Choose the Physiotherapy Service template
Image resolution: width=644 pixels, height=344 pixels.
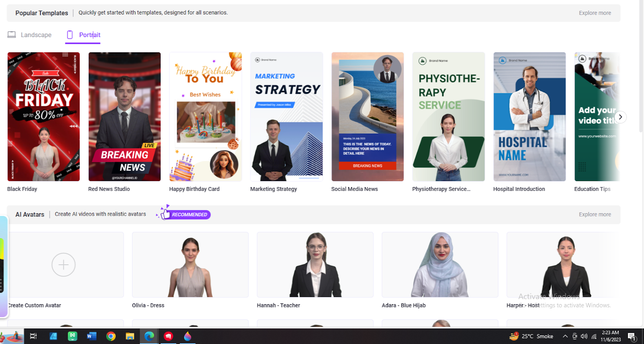448,117
